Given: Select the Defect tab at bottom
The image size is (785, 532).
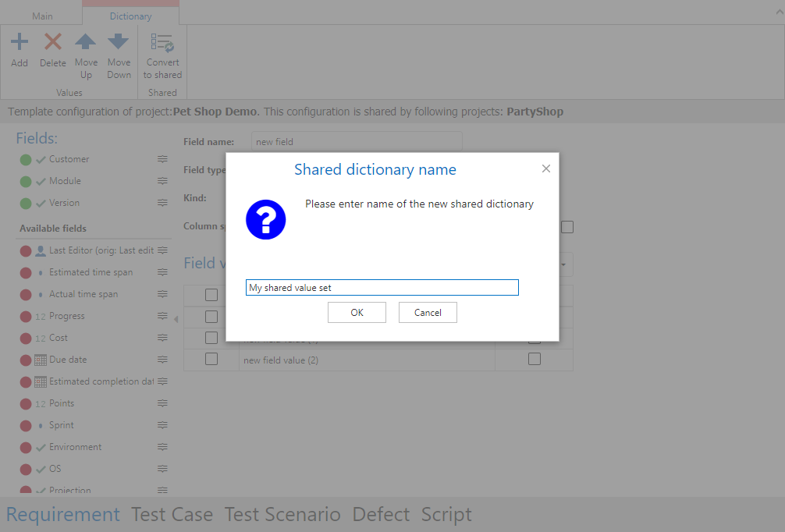Looking at the screenshot, I should point(381,515).
